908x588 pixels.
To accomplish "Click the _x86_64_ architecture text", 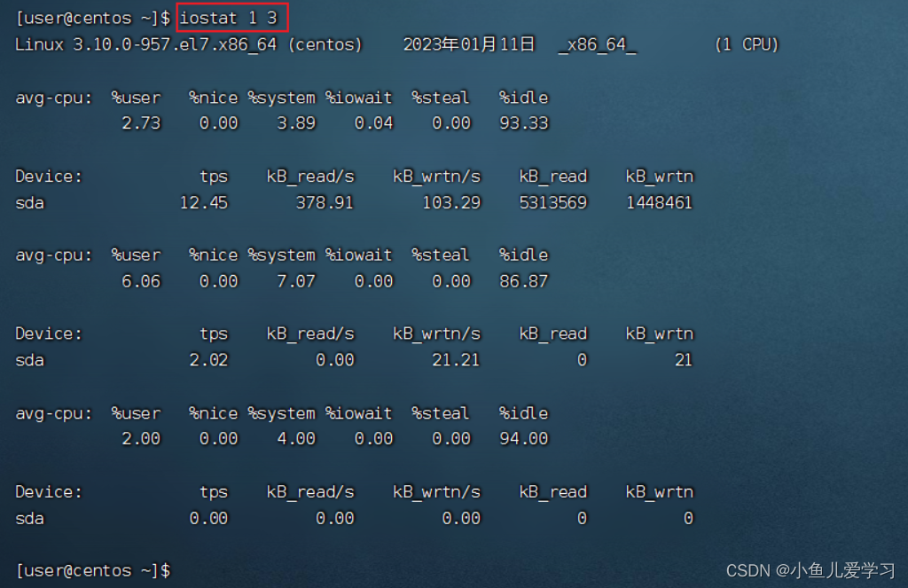I will pyautogui.click(x=597, y=44).
